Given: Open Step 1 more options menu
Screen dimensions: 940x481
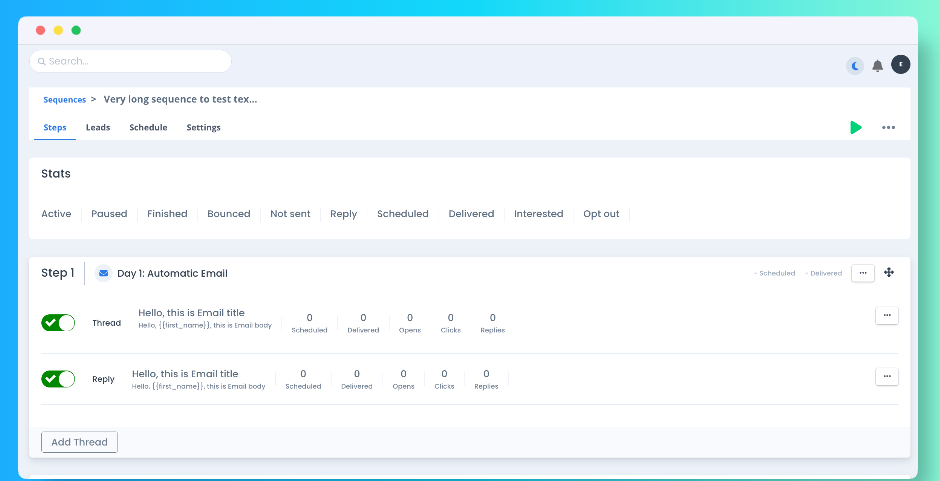Looking at the screenshot, I should click(x=863, y=273).
